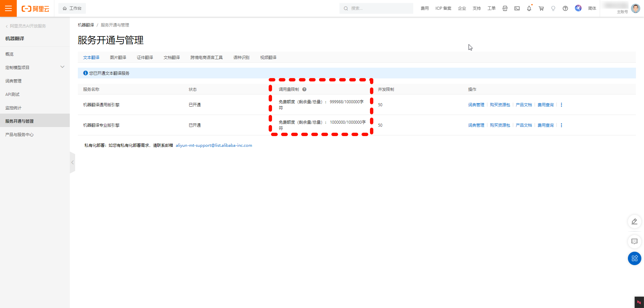Open the notifications bell
Image resolution: width=644 pixels, height=308 pixels.
point(529,8)
